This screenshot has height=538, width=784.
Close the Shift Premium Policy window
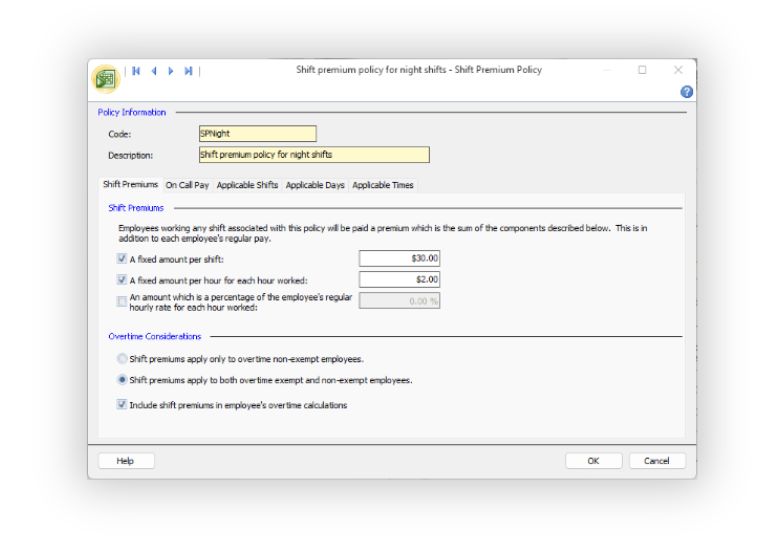coord(678,70)
